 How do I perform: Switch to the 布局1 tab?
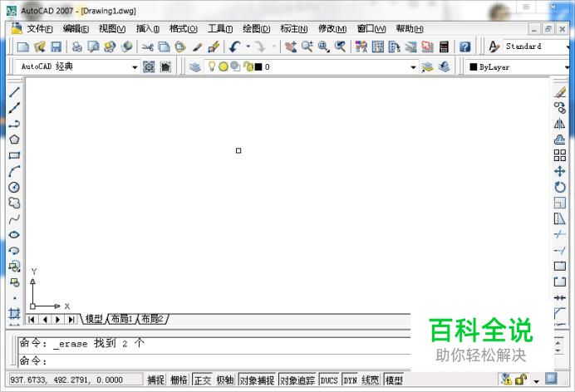tap(122, 319)
